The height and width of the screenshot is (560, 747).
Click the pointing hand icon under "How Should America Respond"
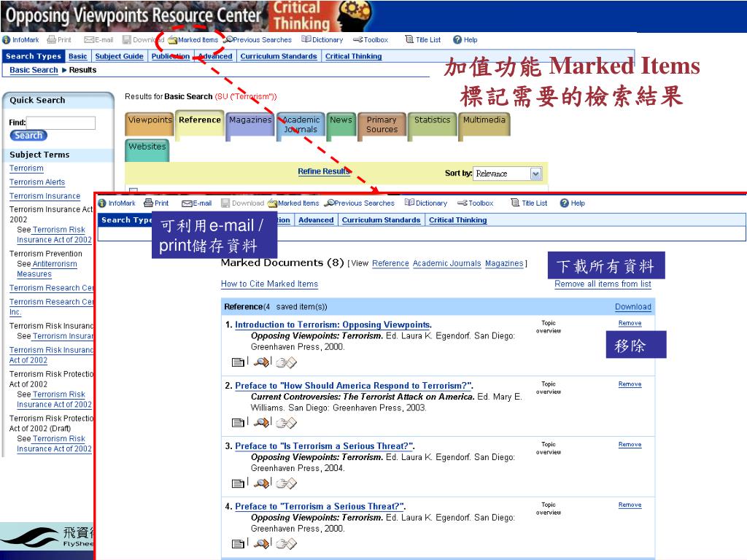[286, 422]
